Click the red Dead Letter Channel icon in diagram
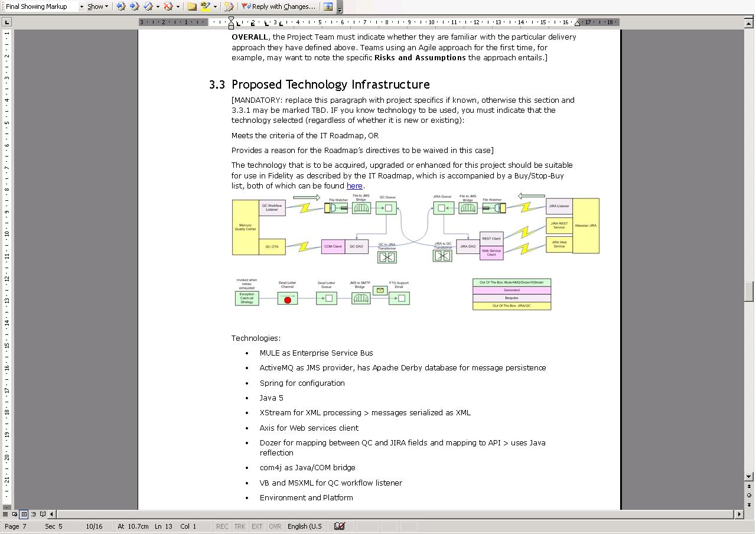 point(288,299)
